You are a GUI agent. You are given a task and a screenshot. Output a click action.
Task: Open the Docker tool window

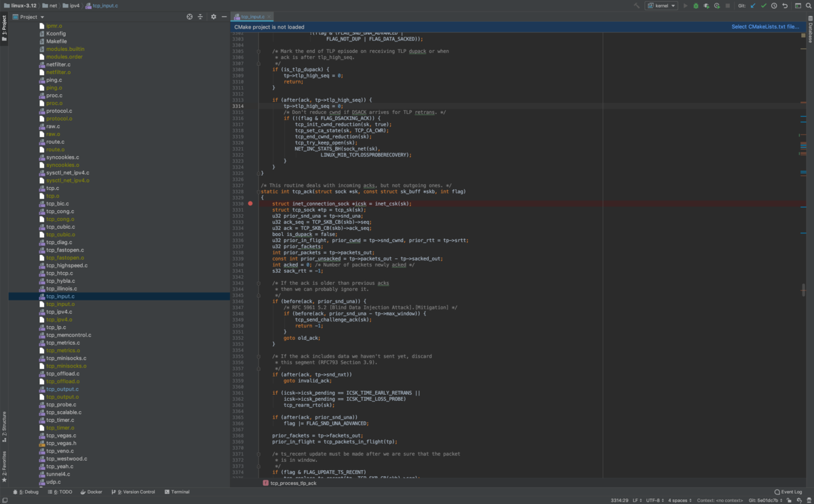click(91, 492)
